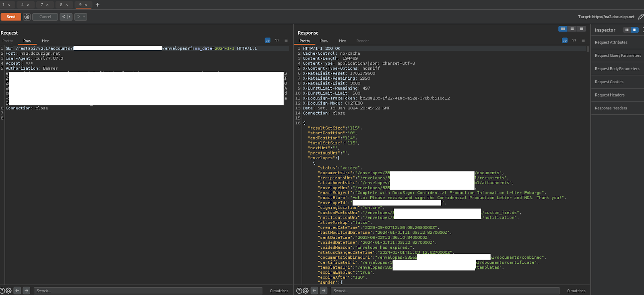Click the 'resultSetSize' JSON line
This screenshot has width=644, height=295.
335,128
